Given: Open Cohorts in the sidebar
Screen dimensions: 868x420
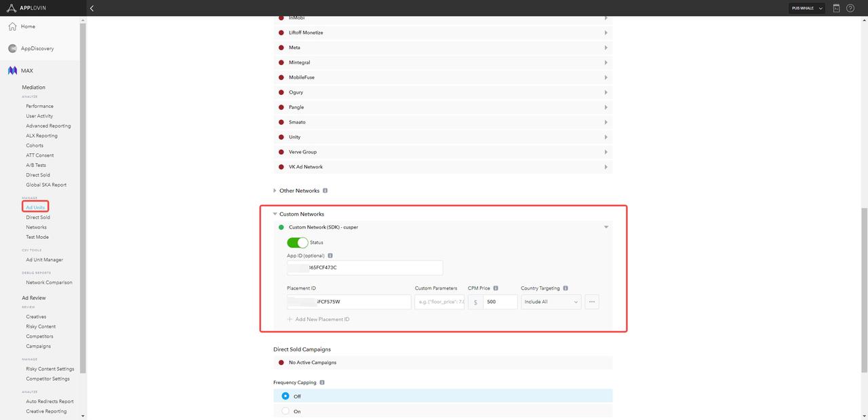Looking at the screenshot, I should [35, 145].
